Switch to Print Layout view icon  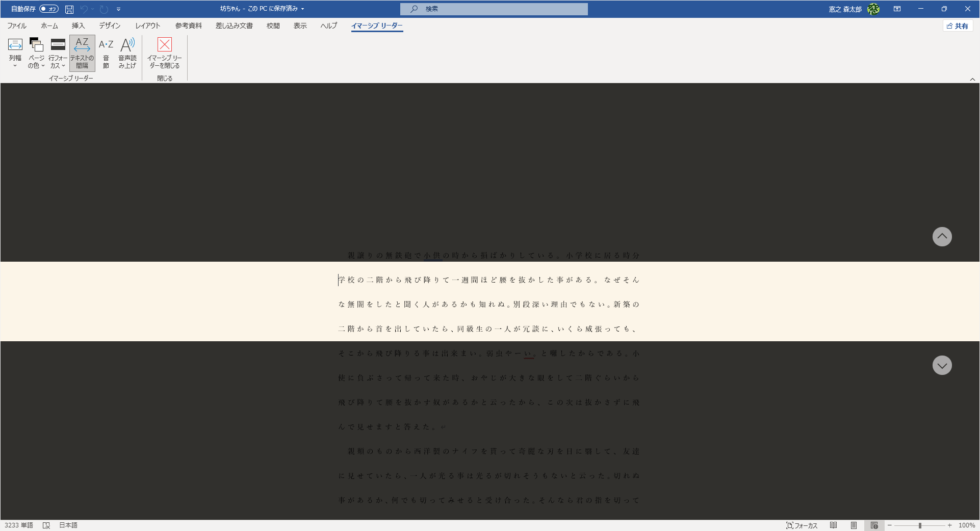(x=854, y=525)
